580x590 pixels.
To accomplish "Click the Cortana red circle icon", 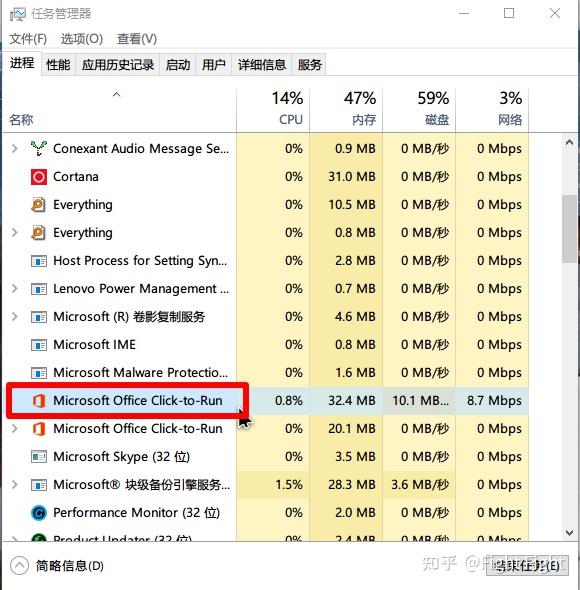I will coord(39,177).
